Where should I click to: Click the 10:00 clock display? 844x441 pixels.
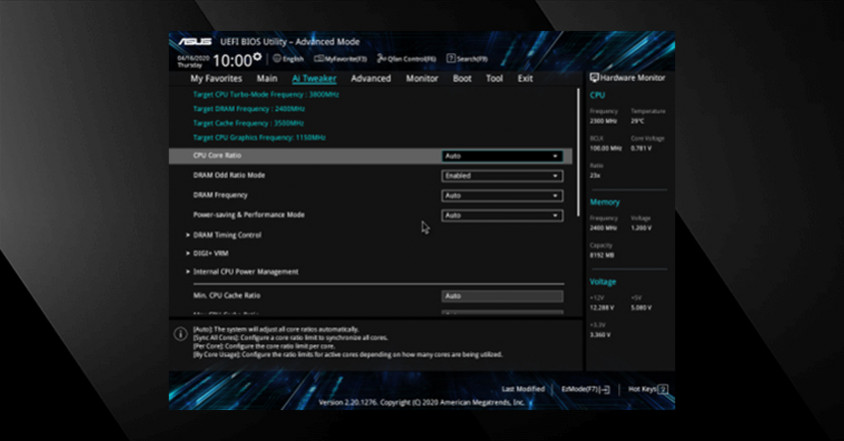tap(233, 60)
